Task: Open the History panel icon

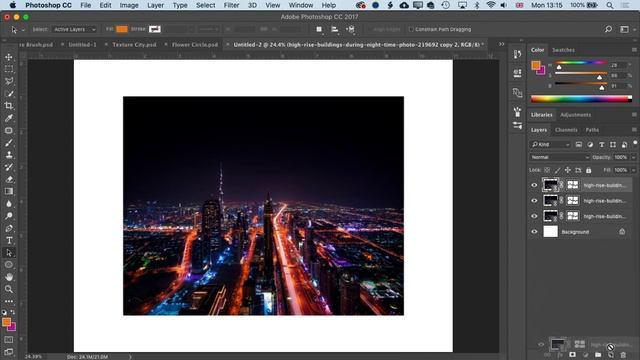Action: click(517, 54)
